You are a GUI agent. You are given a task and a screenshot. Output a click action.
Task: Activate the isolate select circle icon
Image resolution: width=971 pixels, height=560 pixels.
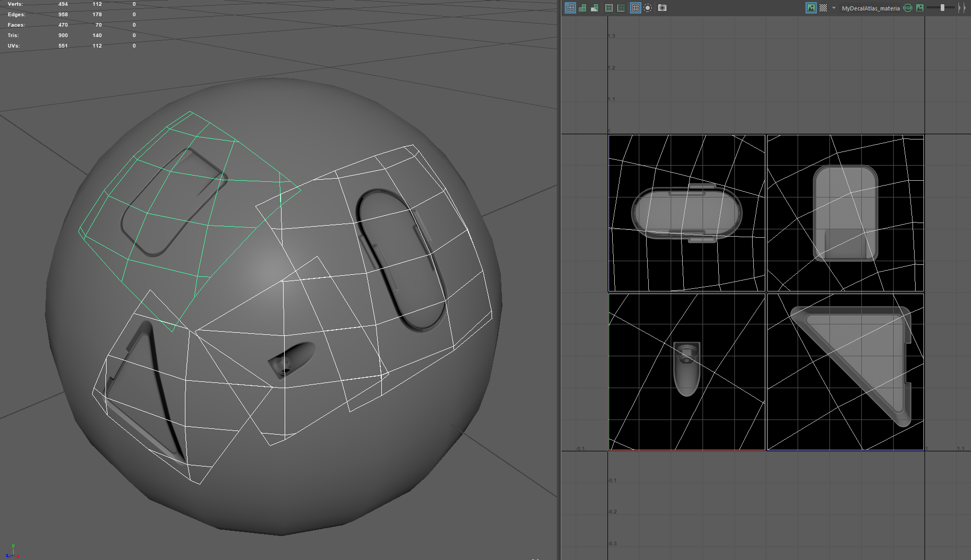pos(648,8)
